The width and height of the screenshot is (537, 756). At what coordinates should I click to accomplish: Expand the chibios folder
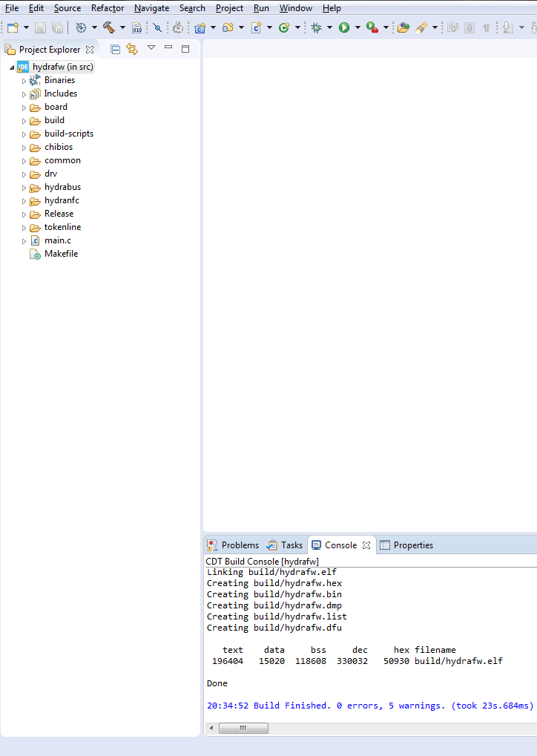pos(24,148)
